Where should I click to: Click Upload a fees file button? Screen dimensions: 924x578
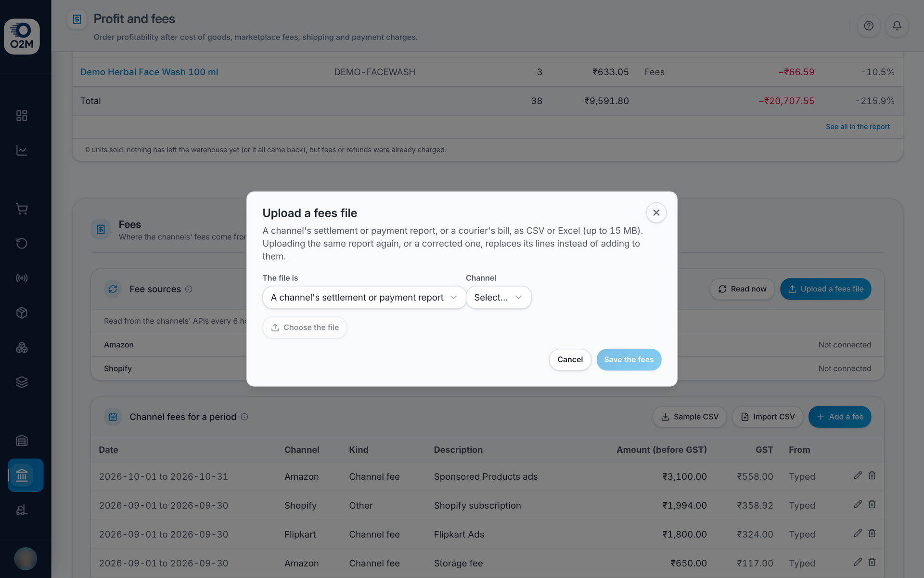(825, 289)
